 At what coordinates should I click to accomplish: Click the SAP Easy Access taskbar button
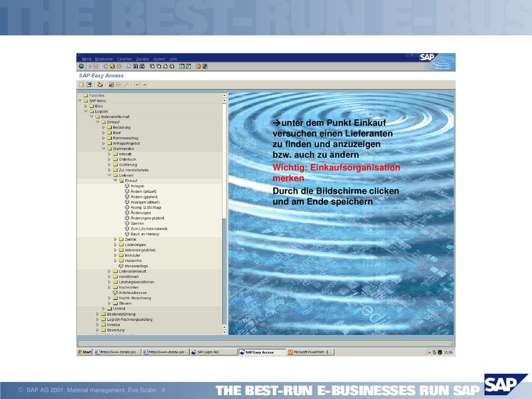pyautogui.click(x=262, y=352)
